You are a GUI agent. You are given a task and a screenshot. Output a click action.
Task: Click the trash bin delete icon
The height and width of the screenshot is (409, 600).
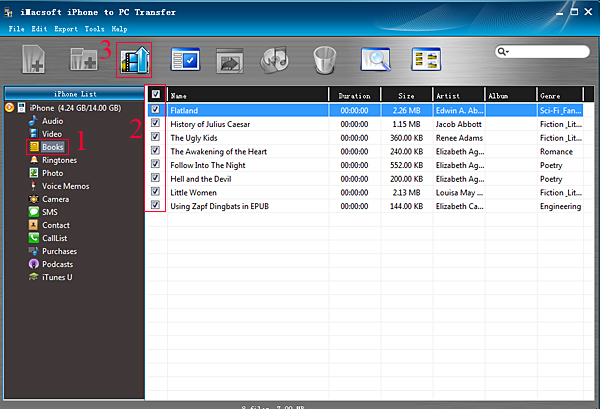point(324,60)
